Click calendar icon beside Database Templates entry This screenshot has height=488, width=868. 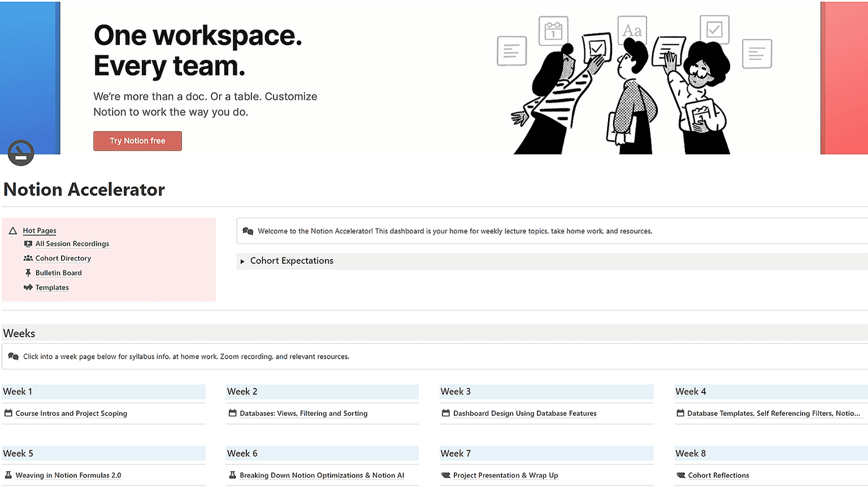tap(680, 413)
